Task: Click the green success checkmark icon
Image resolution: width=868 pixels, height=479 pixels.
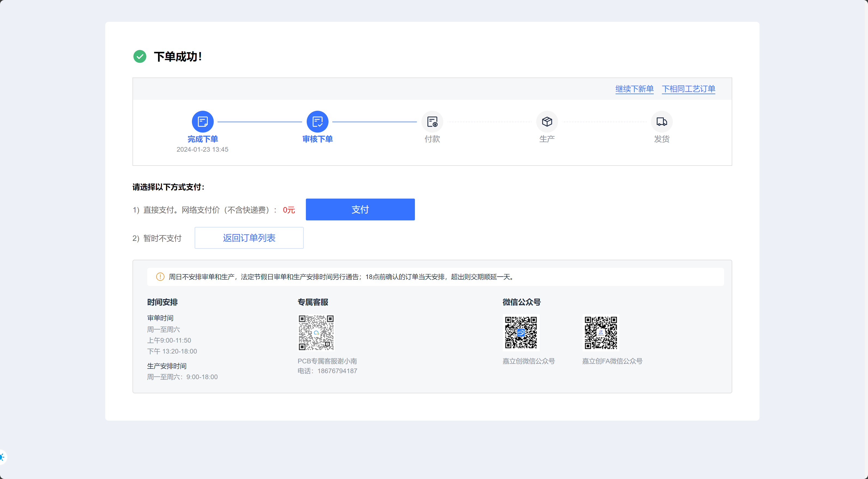Action: point(140,56)
